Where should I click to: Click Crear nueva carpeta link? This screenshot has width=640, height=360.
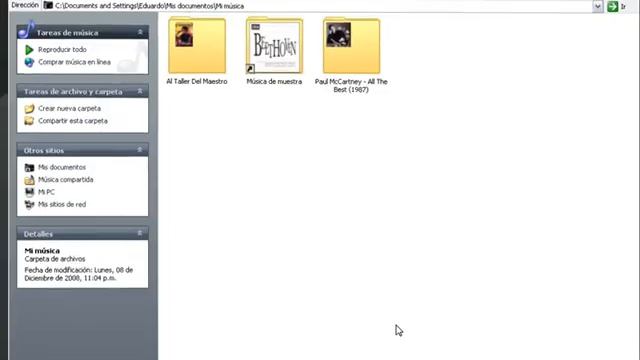[x=69, y=109]
